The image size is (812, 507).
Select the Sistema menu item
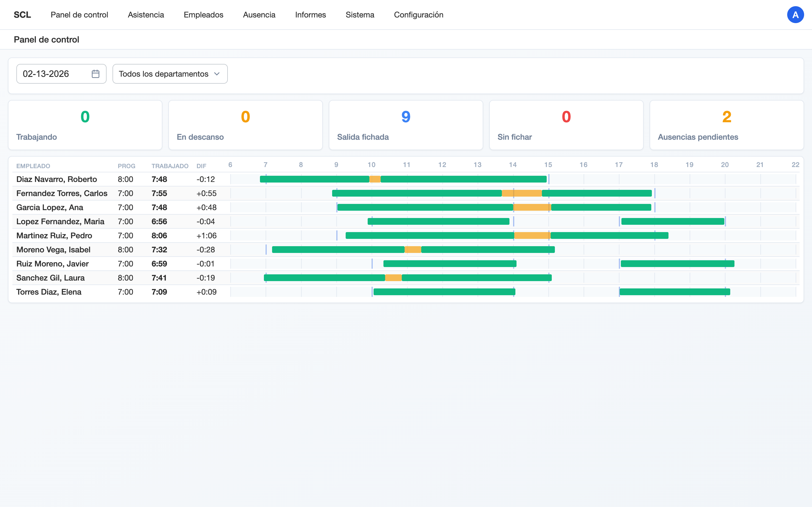360,15
